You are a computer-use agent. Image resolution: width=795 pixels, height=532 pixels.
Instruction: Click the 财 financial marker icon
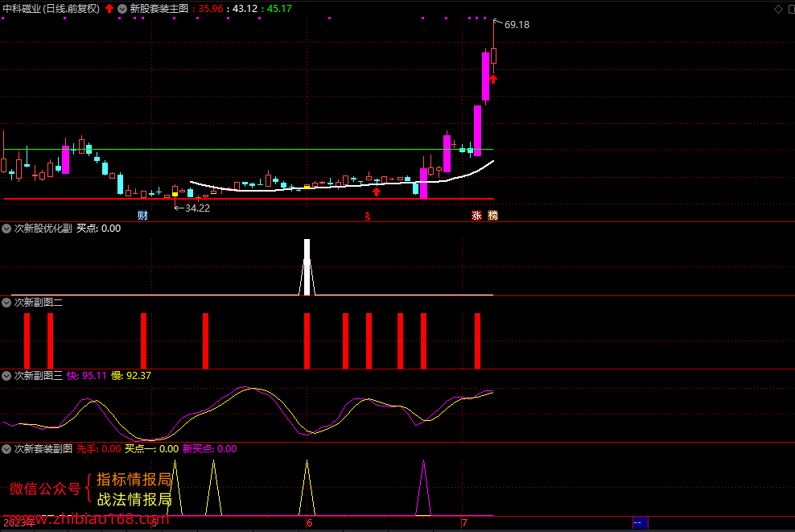pos(142,216)
